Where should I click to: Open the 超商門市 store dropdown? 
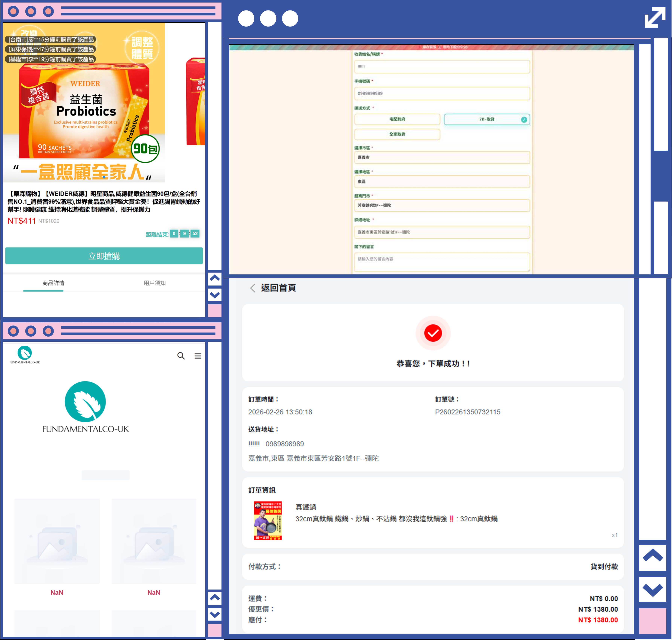coord(442,205)
